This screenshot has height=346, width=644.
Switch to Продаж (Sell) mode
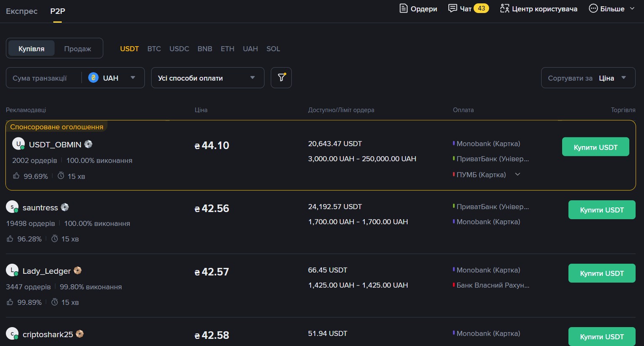(x=78, y=48)
